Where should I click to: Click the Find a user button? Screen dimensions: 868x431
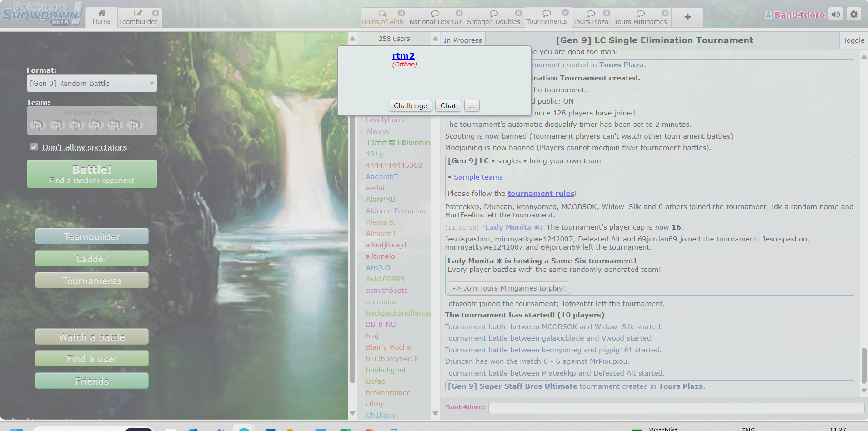coord(92,359)
